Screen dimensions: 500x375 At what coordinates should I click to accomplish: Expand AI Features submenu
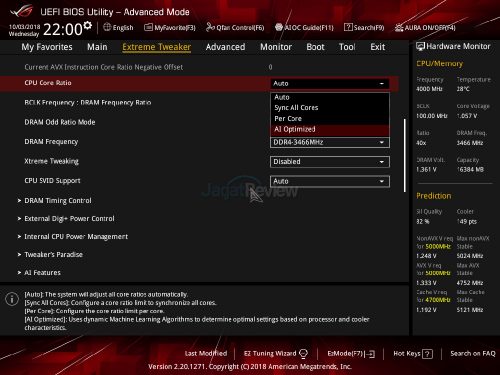click(x=42, y=273)
